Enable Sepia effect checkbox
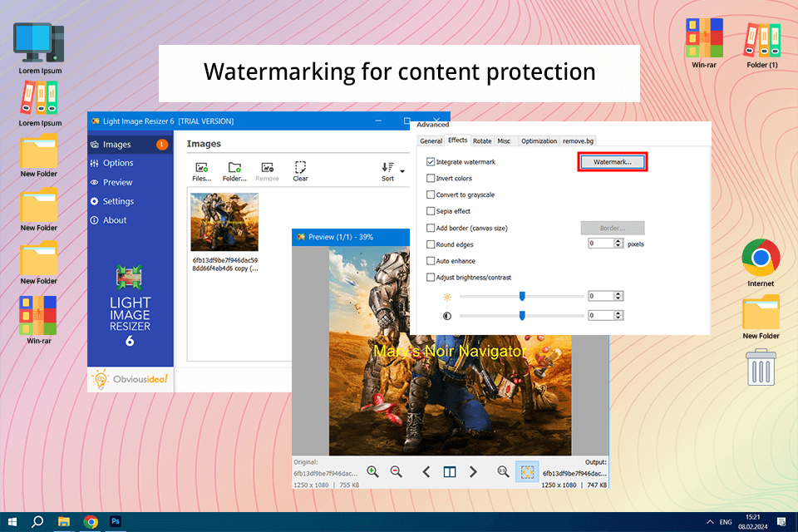The height and width of the screenshot is (532, 798). click(x=431, y=211)
